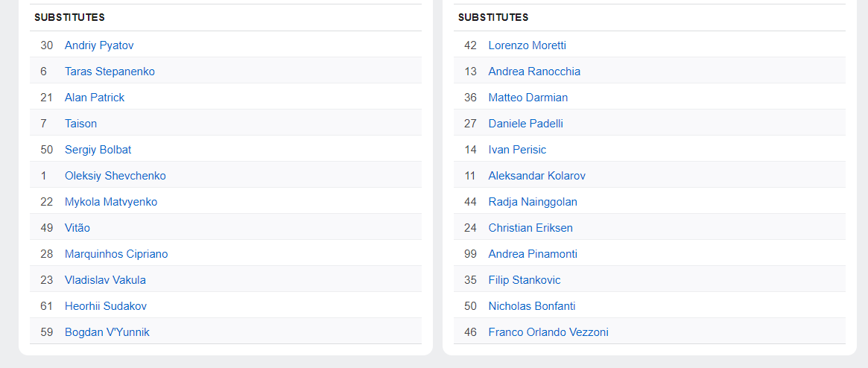Open Oleksiy Shevchenko link
Viewport: 868px width, 368px height.
(115, 175)
